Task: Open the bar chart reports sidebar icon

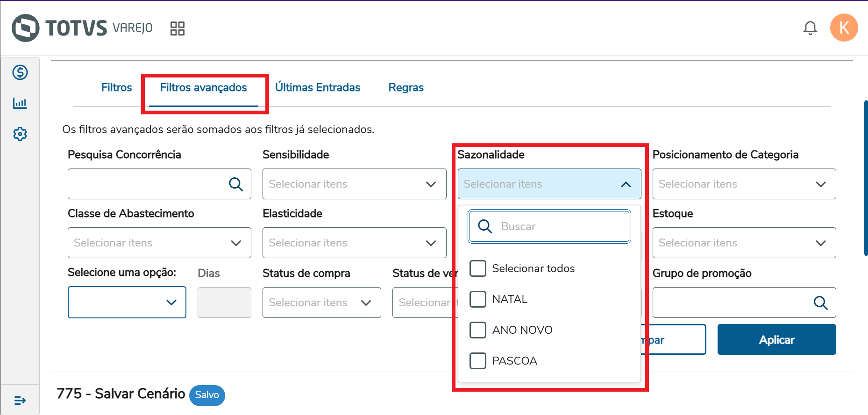Action: click(20, 103)
